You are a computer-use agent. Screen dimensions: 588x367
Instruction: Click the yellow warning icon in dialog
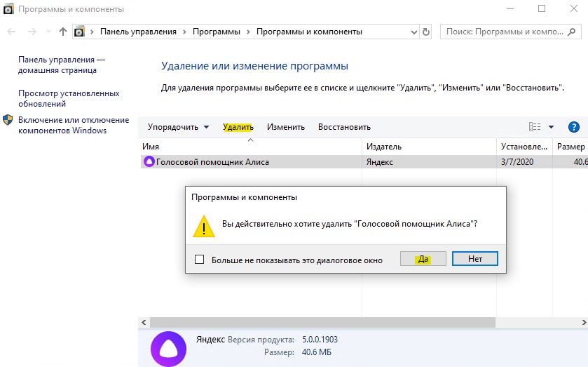[204, 227]
